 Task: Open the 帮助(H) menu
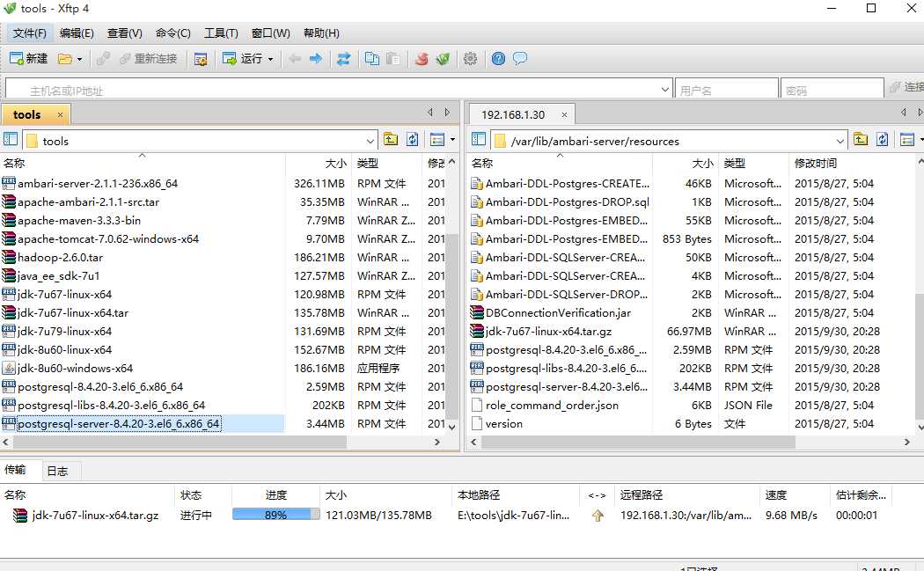(321, 33)
